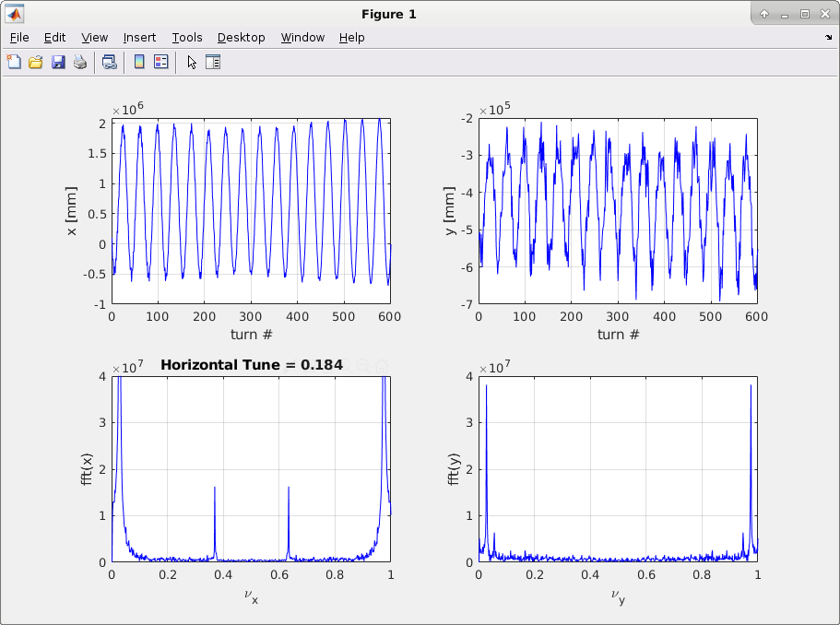Image resolution: width=840 pixels, height=625 pixels.
Task: Open the Property Inspector from the toolbar
Action: 213,63
